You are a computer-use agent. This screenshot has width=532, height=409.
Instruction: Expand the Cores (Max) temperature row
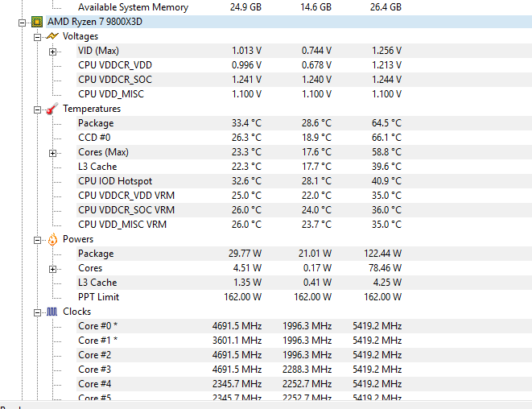pyautogui.click(x=52, y=153)
